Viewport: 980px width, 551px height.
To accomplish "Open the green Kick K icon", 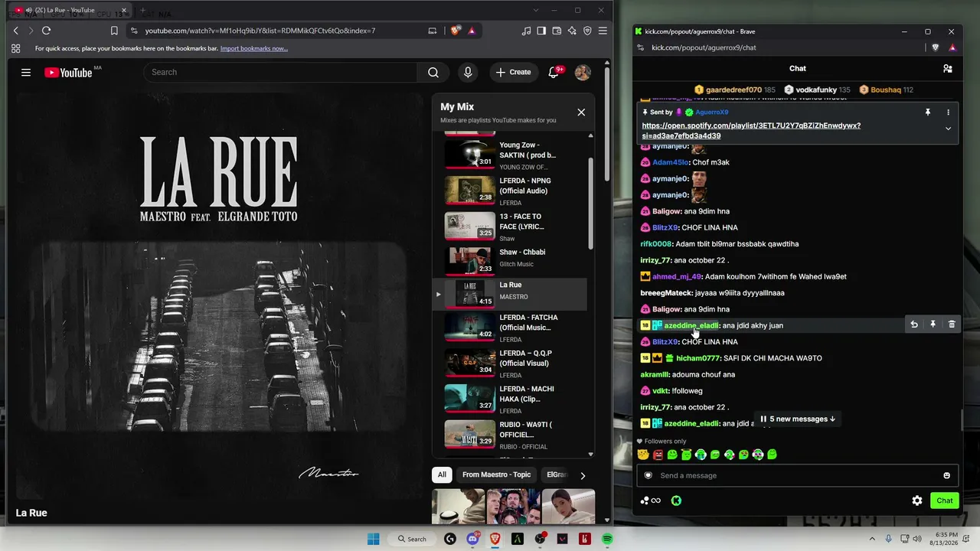I will (676, 500).
